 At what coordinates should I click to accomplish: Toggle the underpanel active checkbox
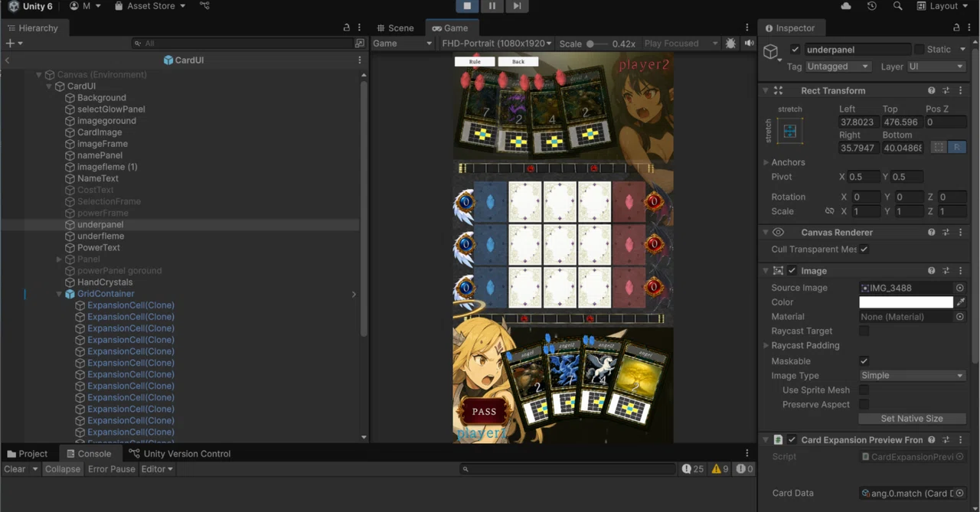tap(795, 50)
